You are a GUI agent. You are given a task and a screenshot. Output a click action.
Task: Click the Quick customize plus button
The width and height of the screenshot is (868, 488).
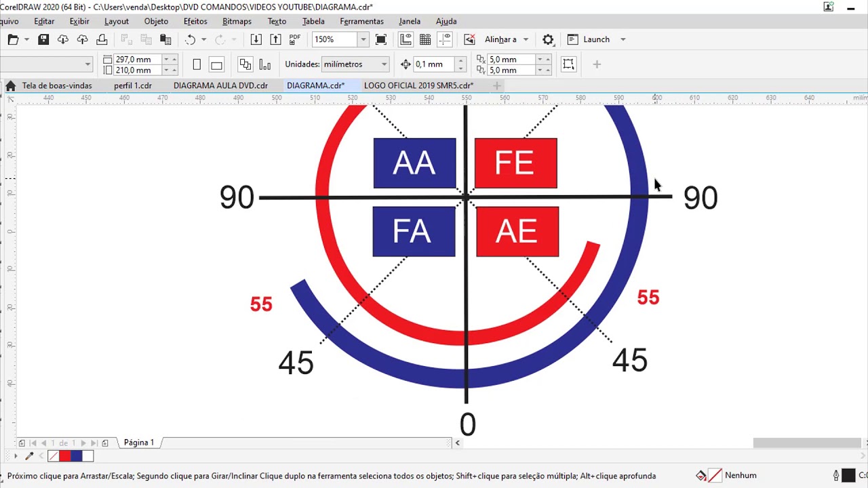[597, 64]
